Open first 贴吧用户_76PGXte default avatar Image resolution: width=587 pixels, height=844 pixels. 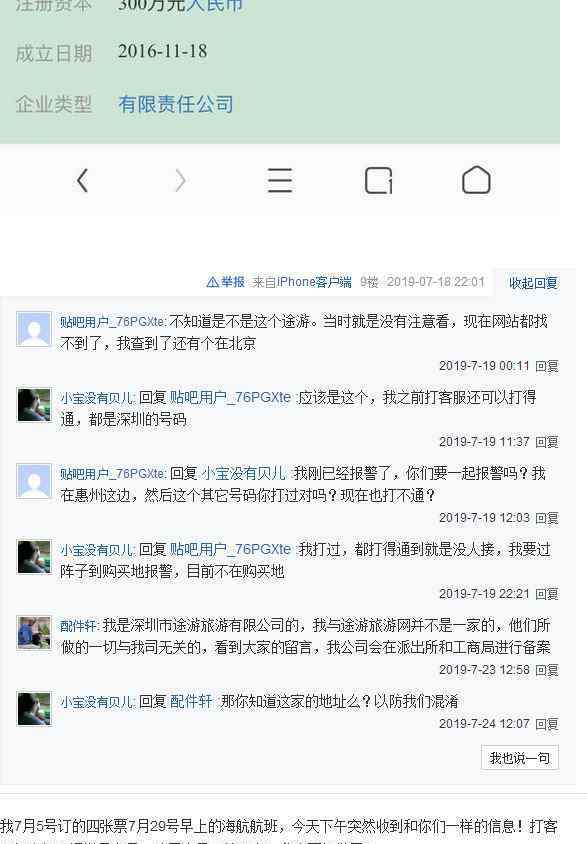click(34, 328)
